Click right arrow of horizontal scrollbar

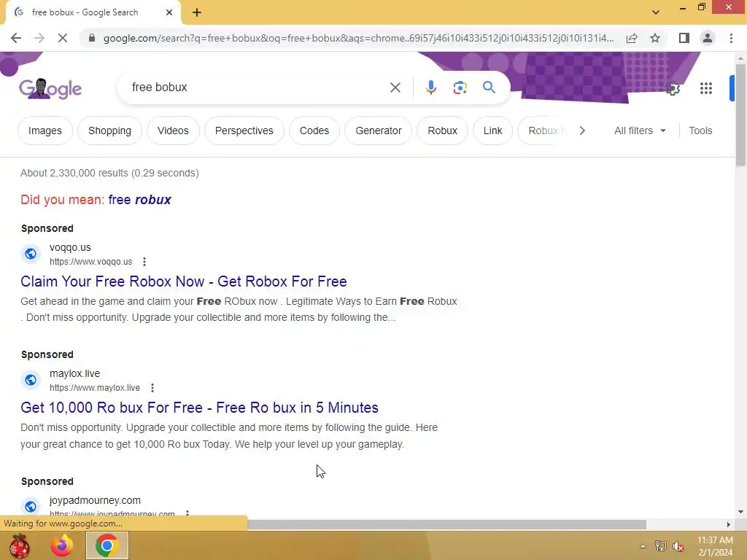729,524
